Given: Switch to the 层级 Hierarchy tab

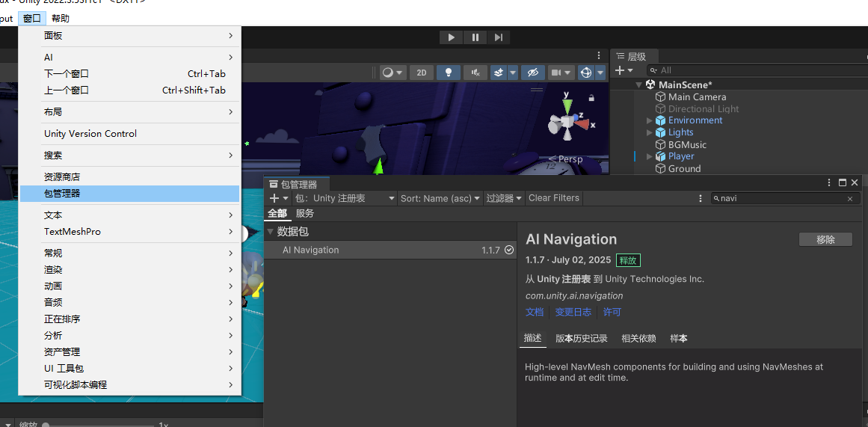Looking at the screenshot, I should click(x=636, y=57).
